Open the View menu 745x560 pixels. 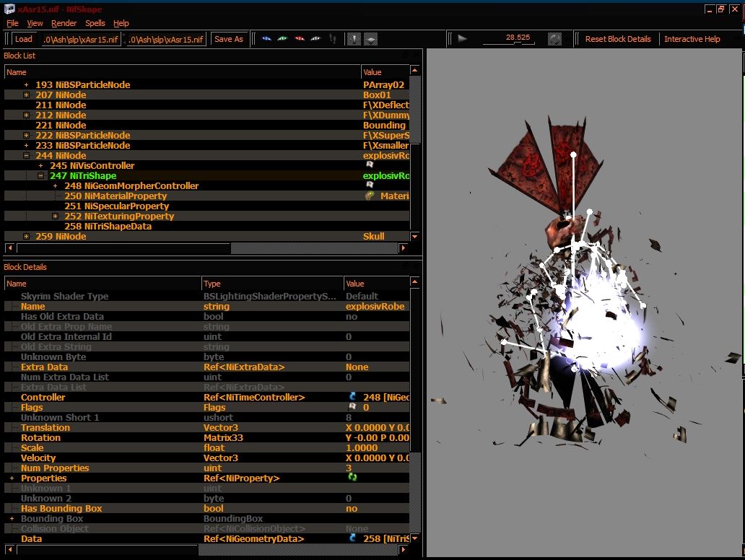35,23
